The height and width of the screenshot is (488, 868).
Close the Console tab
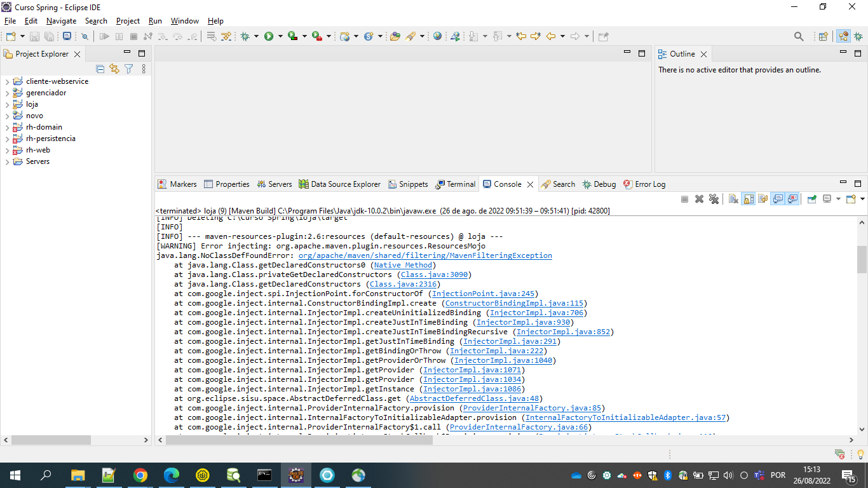[530, 184]
